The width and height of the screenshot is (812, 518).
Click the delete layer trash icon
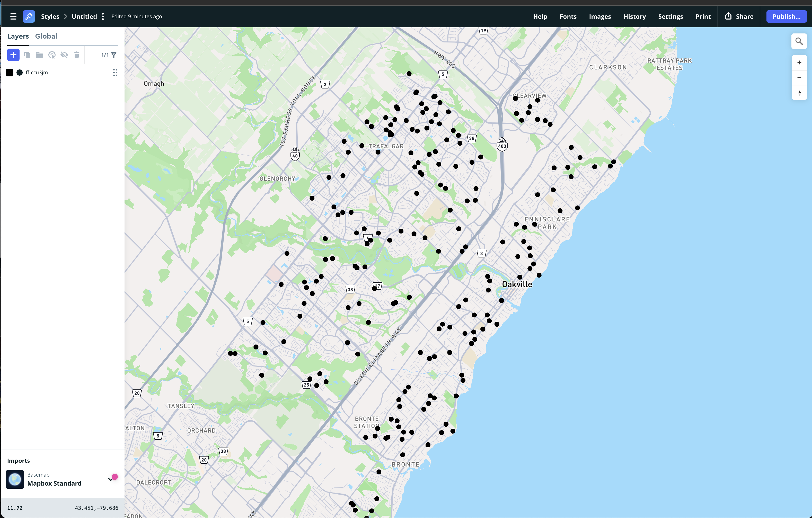77,55
